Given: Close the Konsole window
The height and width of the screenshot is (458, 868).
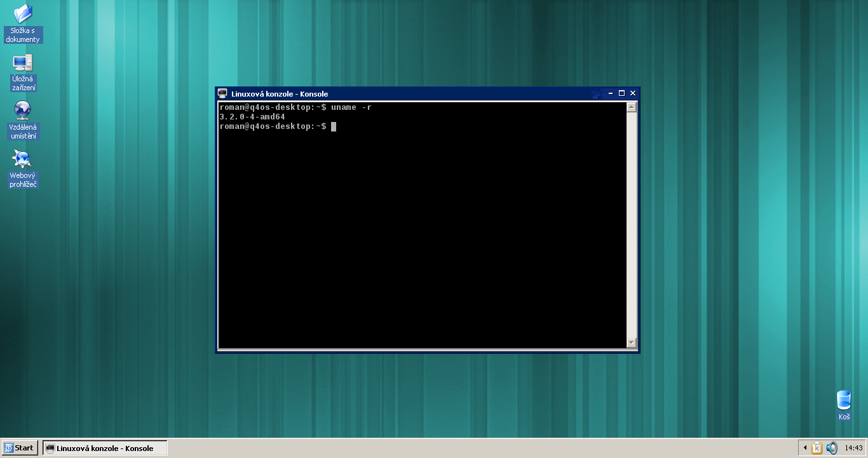Looking at the screenshot, I should pyautogui.click(x=633, y=93).
